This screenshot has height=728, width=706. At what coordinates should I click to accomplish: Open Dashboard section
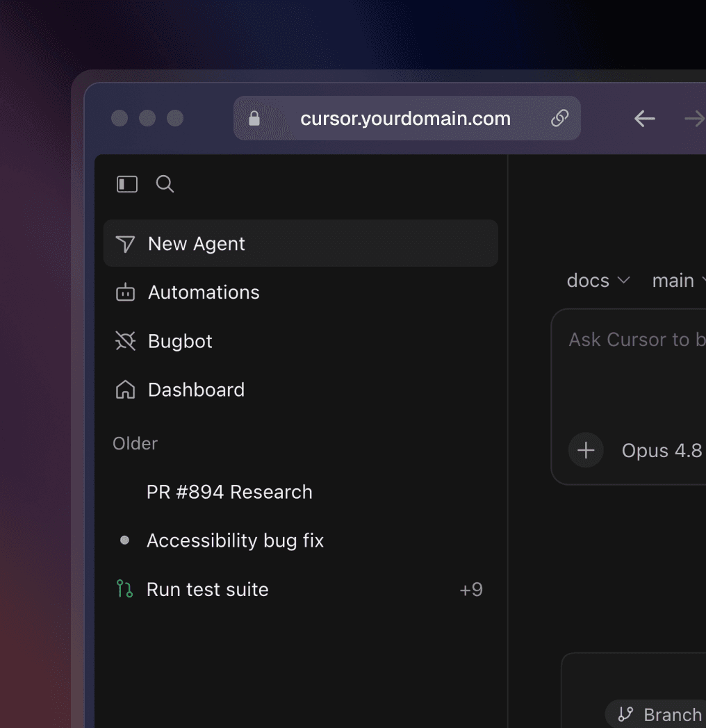tap(300, 390)
